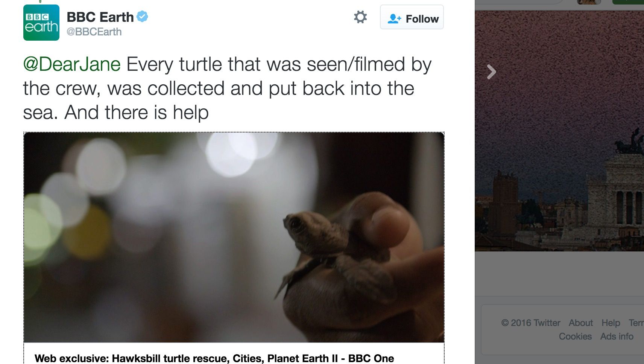The height and width of the screenshot is (364, 644).
Task: Click the dimmed Rome skyline background photo
Action: coord(559,151)
